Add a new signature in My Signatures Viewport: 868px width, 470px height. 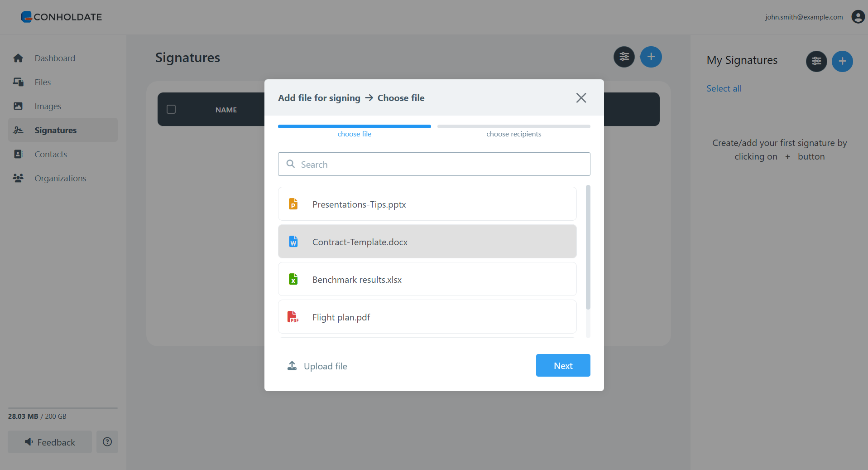coord(842,61)
